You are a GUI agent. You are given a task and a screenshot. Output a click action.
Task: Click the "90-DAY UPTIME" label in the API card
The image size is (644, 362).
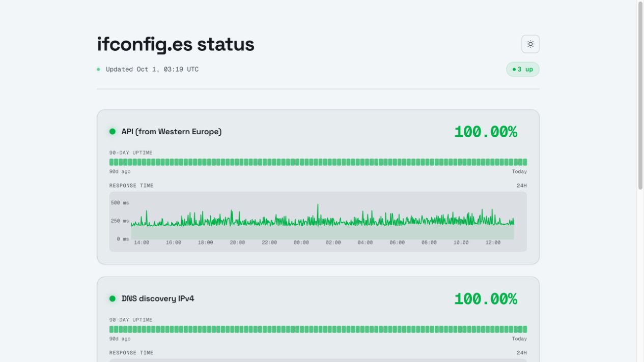point(131,153)
